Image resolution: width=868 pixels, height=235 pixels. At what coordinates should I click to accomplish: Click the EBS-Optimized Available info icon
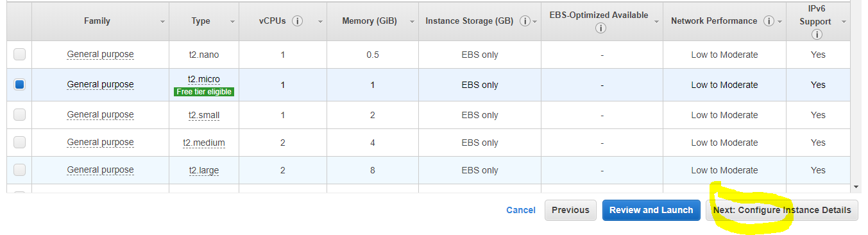click(600, 28)
